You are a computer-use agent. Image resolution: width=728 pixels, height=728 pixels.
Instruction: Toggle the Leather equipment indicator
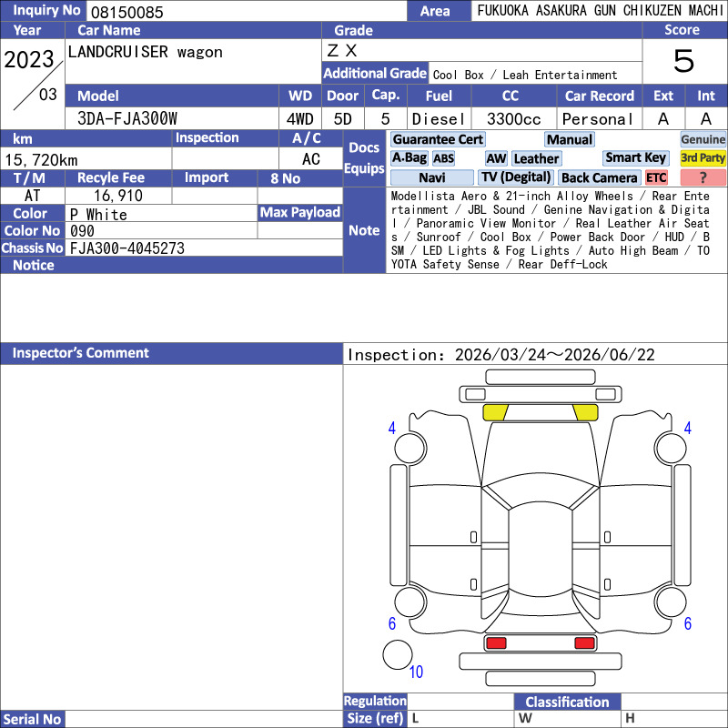pos(536,158)
